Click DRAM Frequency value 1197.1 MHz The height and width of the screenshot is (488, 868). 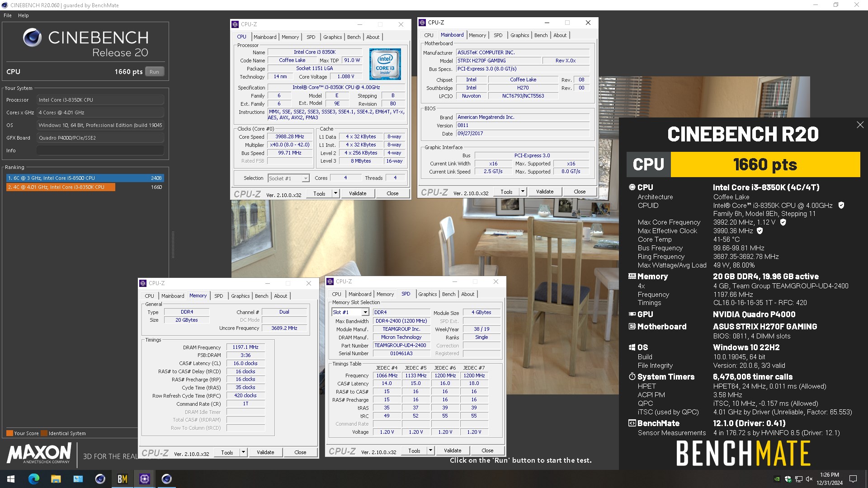click(245, 347)
